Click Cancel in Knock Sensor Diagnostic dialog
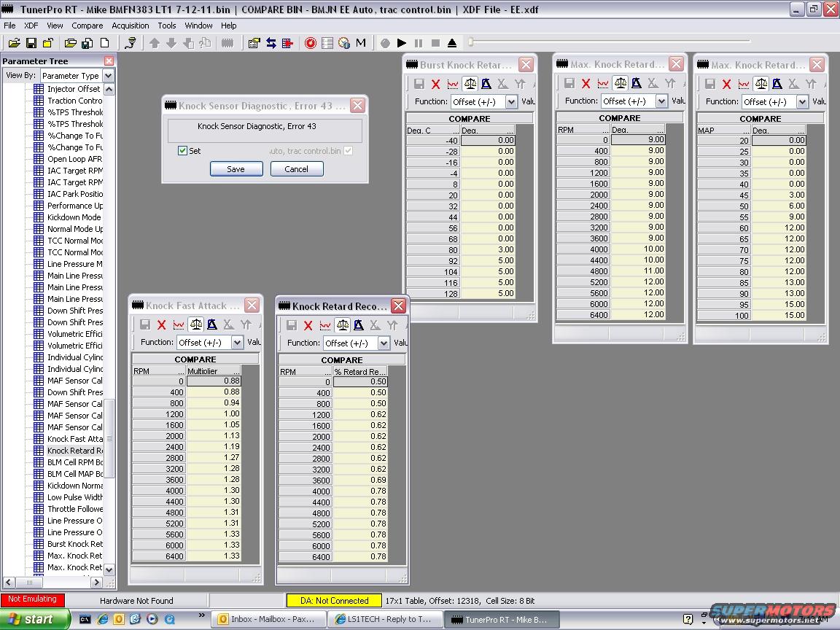The width and height of the screenshot is (840, 630). pyautogui.click(x=297, y=169)
